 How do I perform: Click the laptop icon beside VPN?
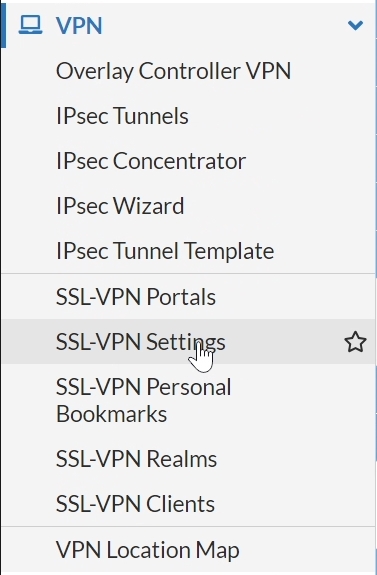coord(30,25)
